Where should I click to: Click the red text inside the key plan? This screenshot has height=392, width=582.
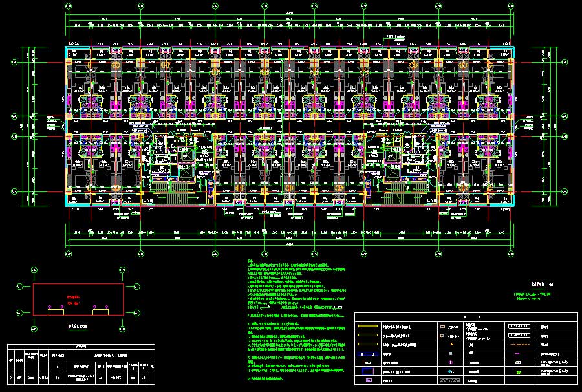(x=74, y=300)
